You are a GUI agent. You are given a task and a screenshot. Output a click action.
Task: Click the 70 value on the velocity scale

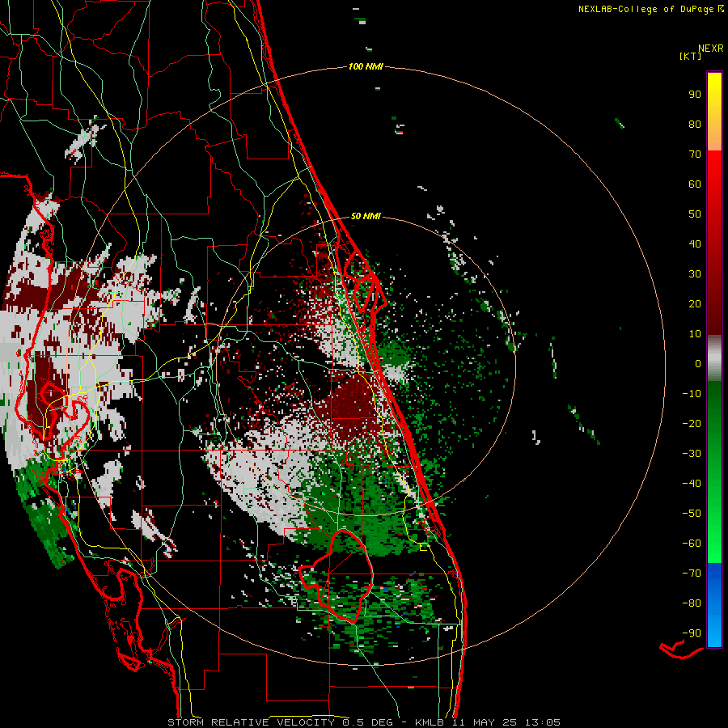pyautogui.click(x=695, y=154)
